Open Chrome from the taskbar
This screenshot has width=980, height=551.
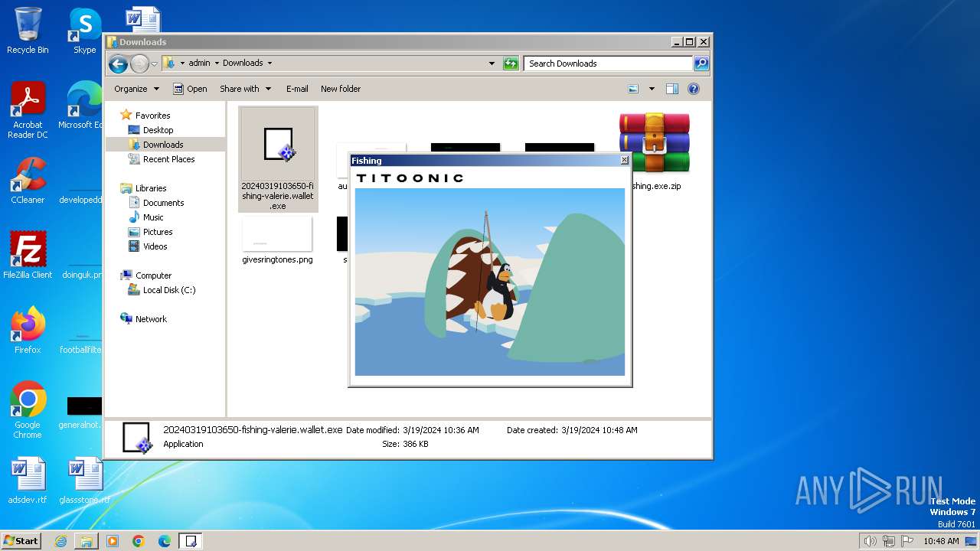(x=139, y=541)
